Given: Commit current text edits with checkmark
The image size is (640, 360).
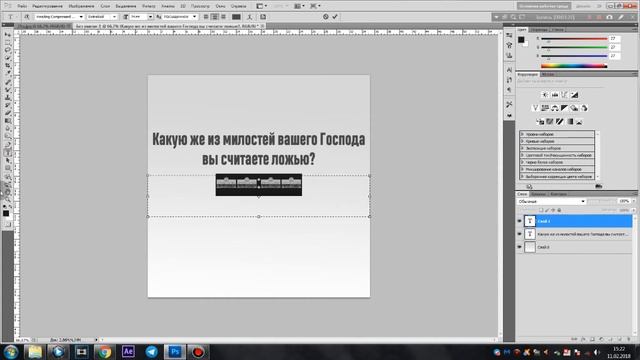Looking at the screenshot, I should pyautogui.click(x=335, y=17).
